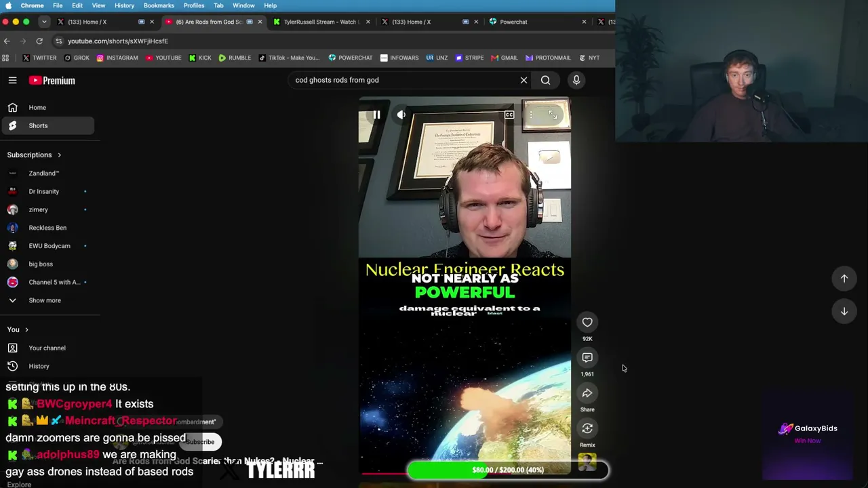868x488 pixels.
Task: Skip to the next Short with down arrow
Action: point(844,311)
